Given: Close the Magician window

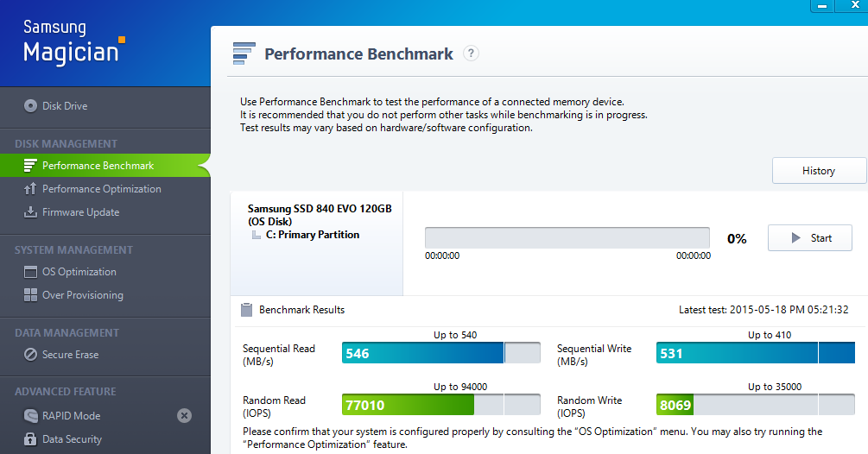Looking at the screenshot, I should coord(853,5).
